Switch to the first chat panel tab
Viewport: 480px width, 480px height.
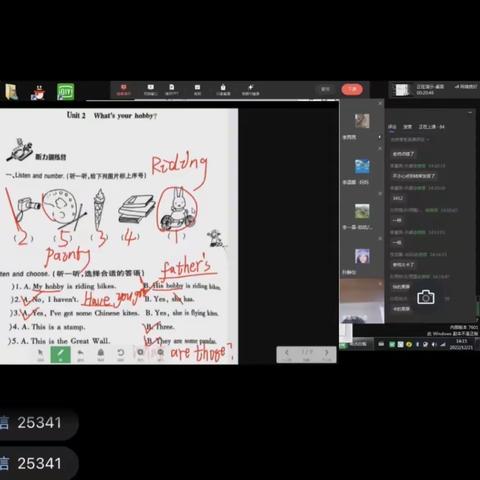392,127
